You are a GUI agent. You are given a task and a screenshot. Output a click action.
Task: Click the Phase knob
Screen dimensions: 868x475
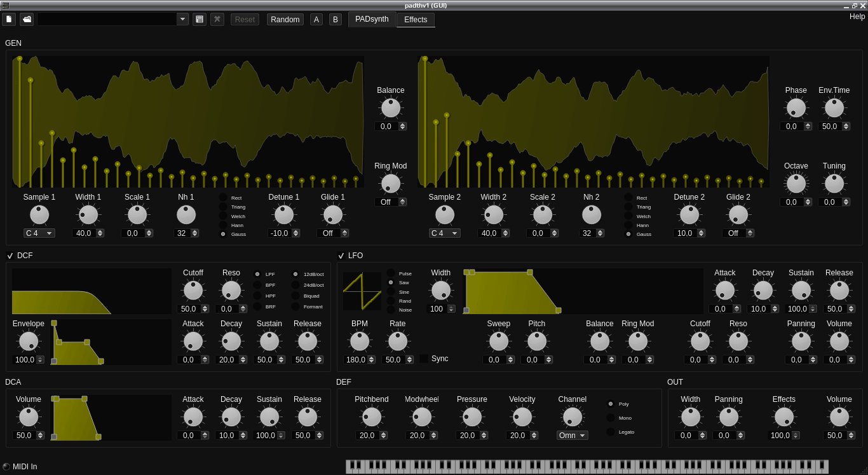tap(796, 108)
